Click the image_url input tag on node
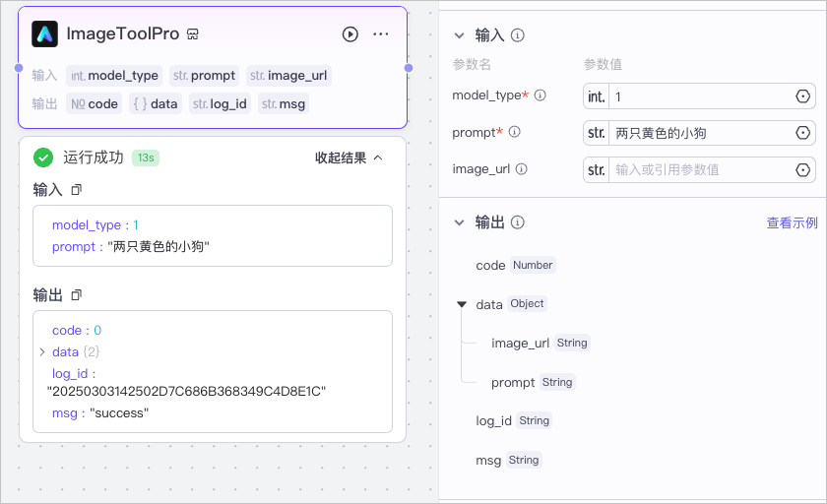 click(x=288, y=76)
